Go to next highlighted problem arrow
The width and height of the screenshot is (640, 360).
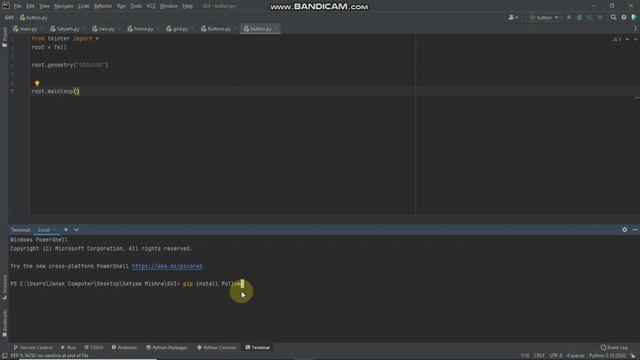pyautogui.click(x=636, y=39)
